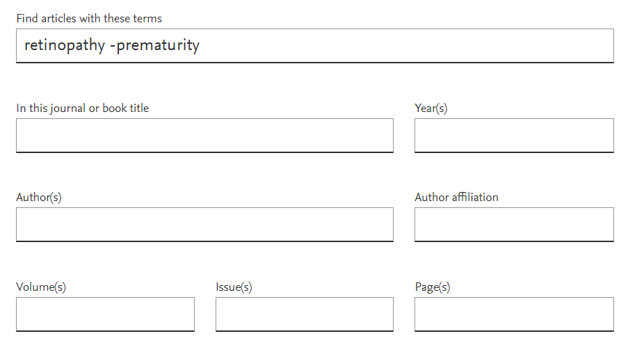Focus the Author affiliation input box
Screen dimensions: 644x352
(514, 225)
